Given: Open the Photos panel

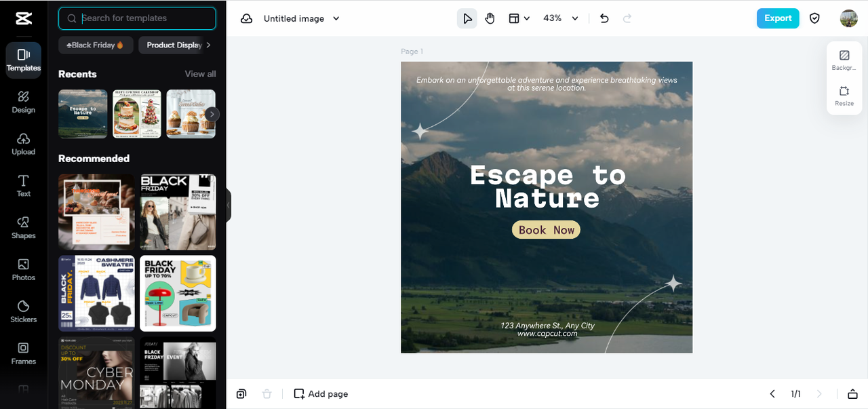Looking at the screenshot, I should pyautogui.click(x=24, y=270).
